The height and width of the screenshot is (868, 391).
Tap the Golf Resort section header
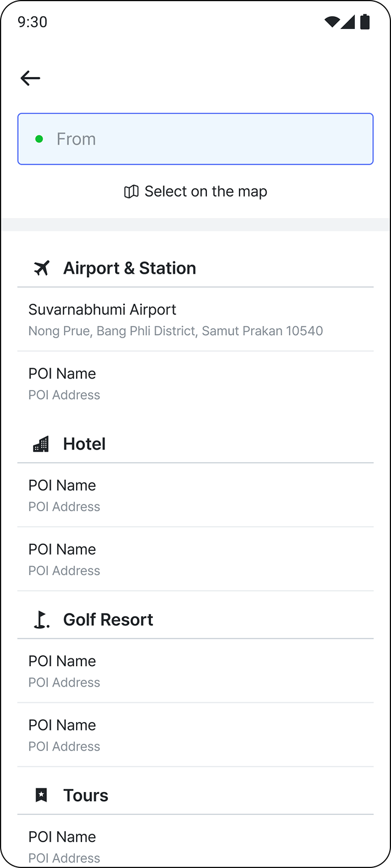(x=108, y=620)
